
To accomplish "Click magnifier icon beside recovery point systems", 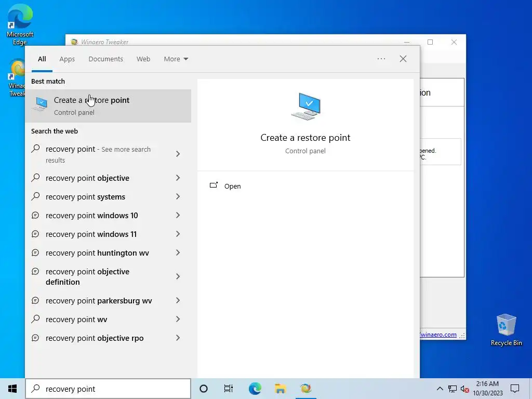I will click(x=36, y=196).
